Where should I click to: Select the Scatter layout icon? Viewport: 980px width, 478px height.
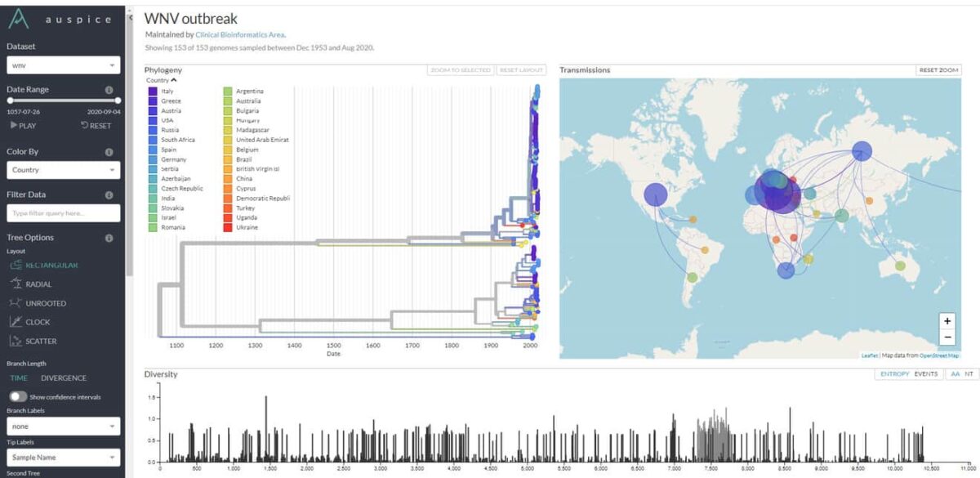[x=17, y=341]
